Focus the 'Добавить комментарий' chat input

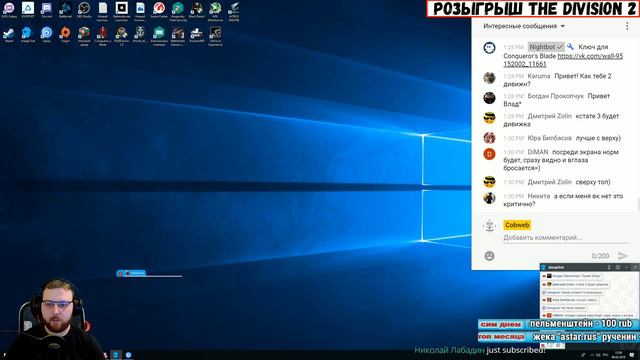point(566,238)
